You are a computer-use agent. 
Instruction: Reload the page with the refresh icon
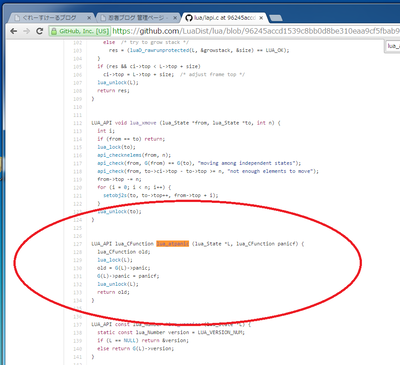(x=39, y=31)
